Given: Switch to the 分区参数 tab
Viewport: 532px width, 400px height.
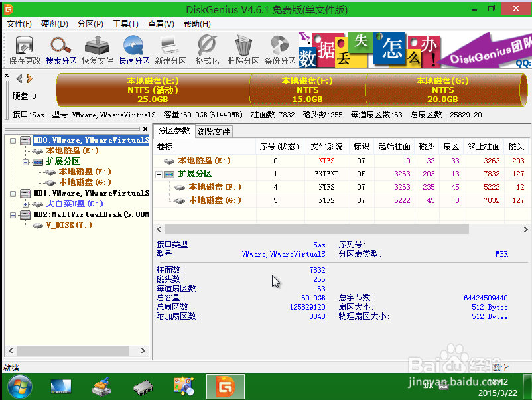Looking at the screenshot, I should [x=174, y=131].
